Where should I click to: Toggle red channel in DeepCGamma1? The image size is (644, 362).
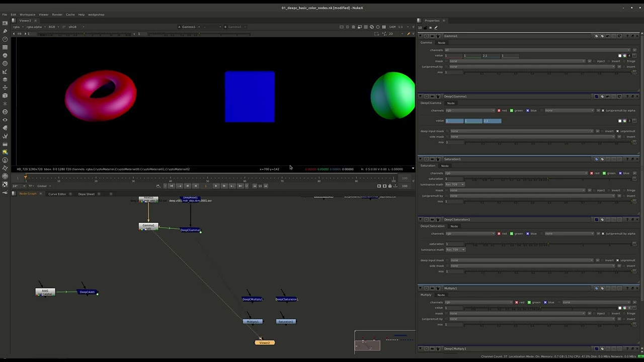(499, 111)
